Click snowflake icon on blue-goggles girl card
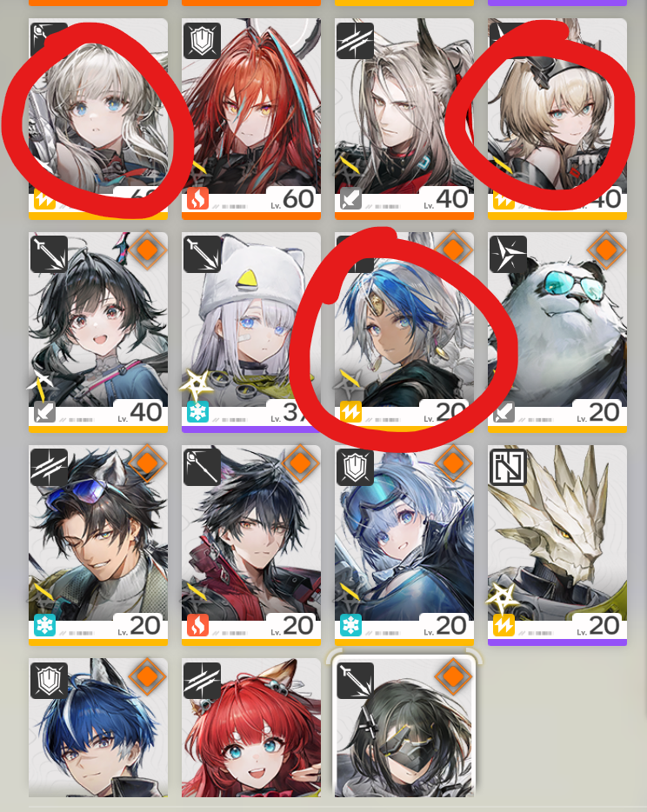This screenshot has width=647, height=812. click(x=350, y=625)
